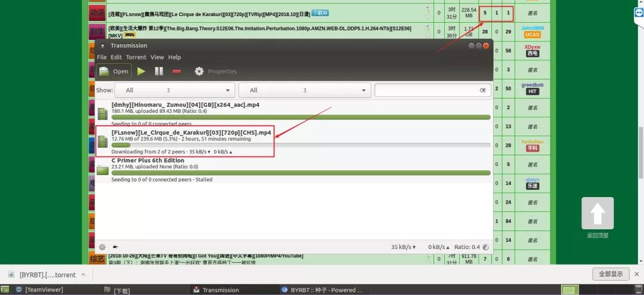Click the 0 kB/s upload speed in status bar
This screenshot has width=644, height=295.
pyautogui.click(x=439, y=247)
